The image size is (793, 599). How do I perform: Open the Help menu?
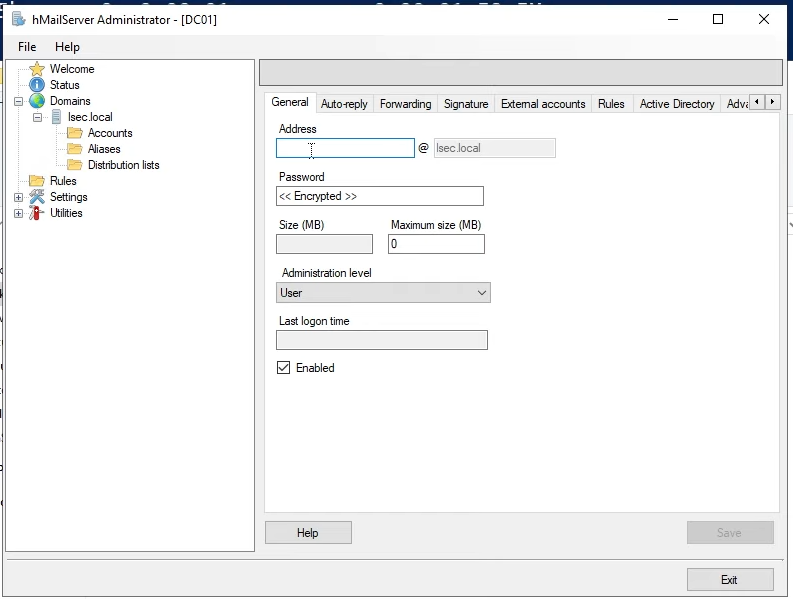pyautogui.click(x=67, y=47)
